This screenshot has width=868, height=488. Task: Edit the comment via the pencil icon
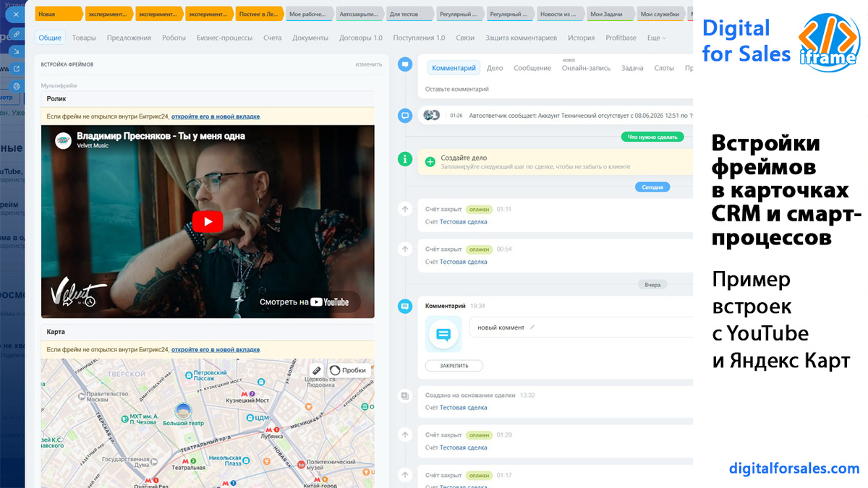click(532, 328)
